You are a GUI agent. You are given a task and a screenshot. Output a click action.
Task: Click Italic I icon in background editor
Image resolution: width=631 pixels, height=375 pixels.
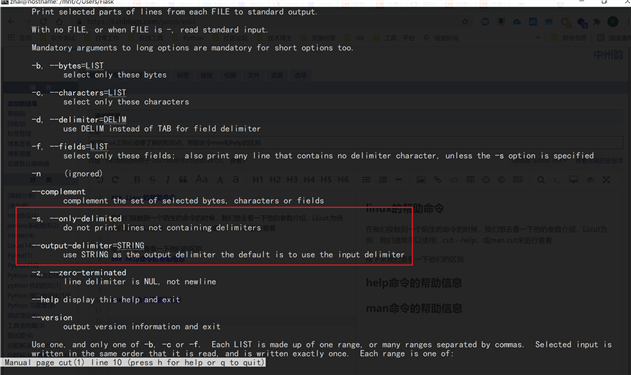167,180
